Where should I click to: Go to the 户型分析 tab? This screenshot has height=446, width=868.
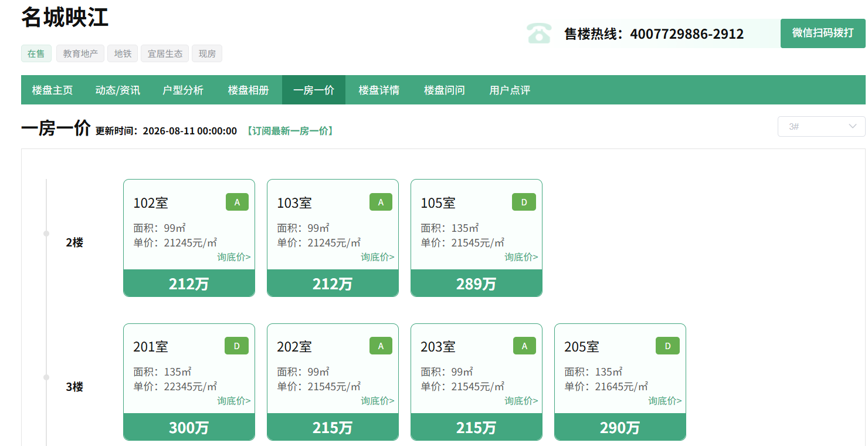183,90
